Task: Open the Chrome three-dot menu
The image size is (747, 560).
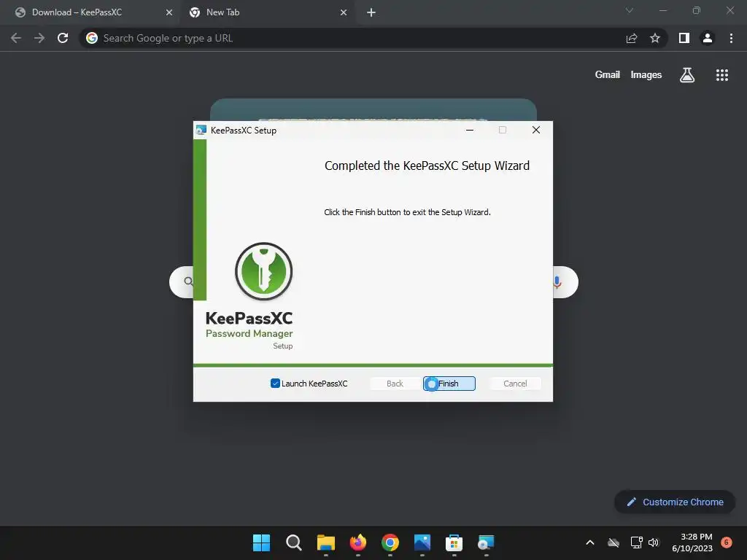Action: coord(731,38)
